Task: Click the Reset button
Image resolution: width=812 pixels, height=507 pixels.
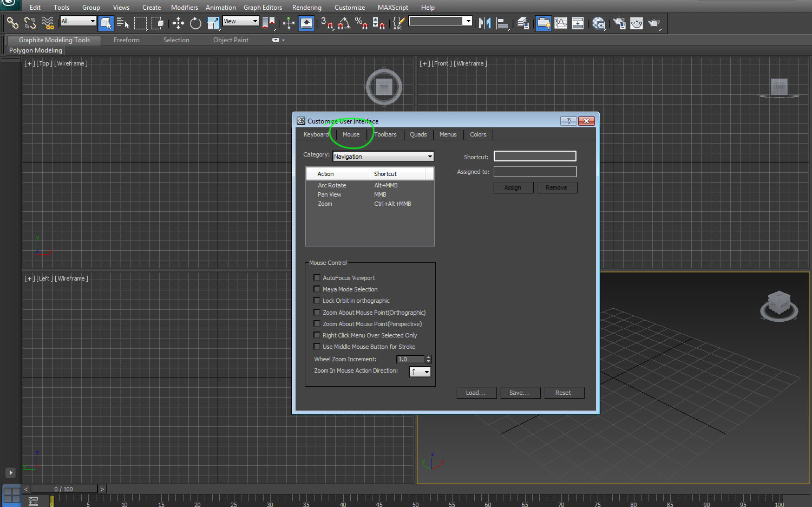Action: point(563,393)
